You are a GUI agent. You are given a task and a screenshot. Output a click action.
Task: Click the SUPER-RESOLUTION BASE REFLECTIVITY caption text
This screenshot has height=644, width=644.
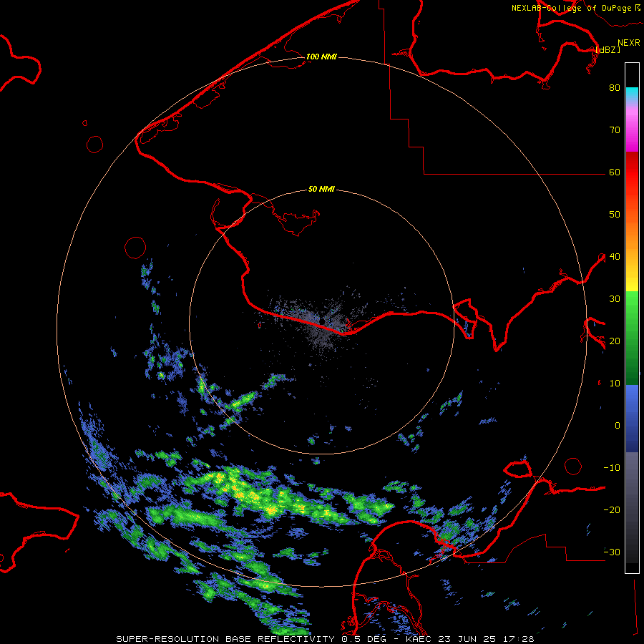tap(225, 639)
